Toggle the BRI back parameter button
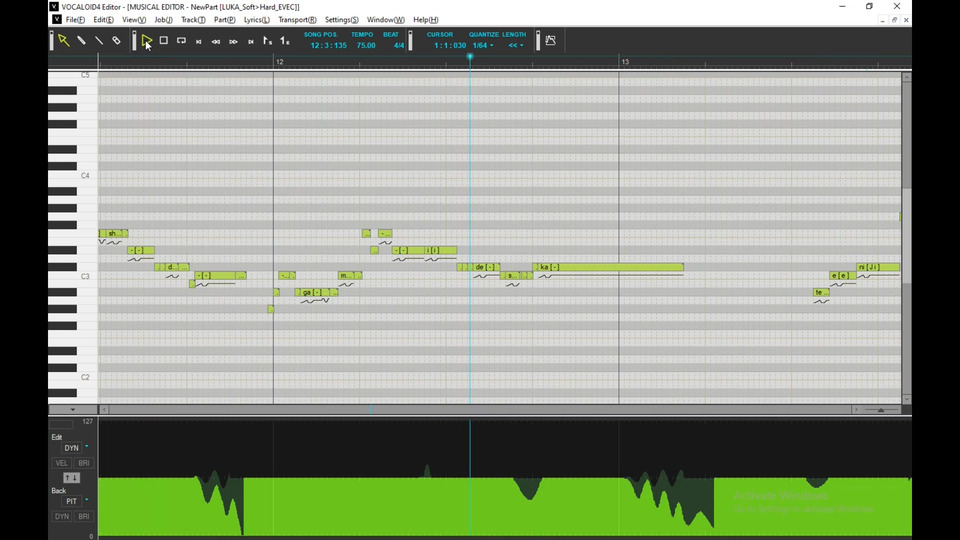 coord(84,516)
